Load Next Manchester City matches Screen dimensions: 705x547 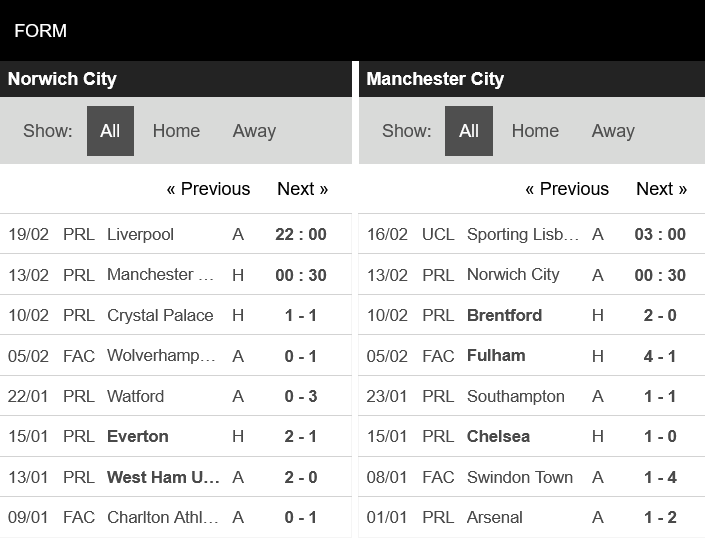[x=661, y=189]
